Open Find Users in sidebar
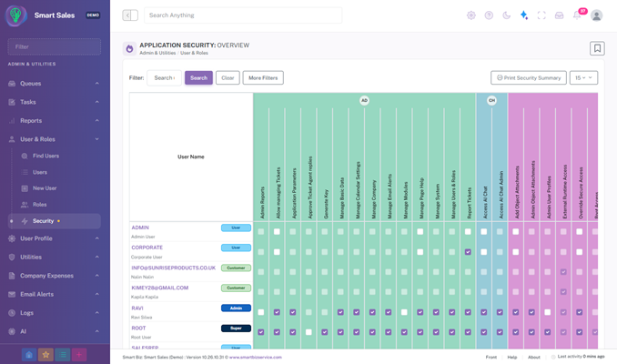 click(46, 156)
